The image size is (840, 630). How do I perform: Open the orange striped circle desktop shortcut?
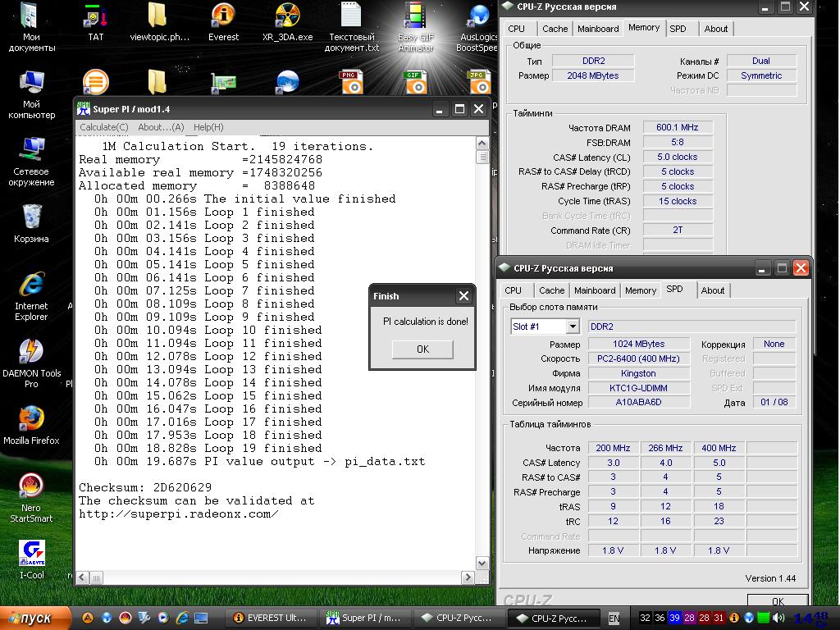[96, 82]
